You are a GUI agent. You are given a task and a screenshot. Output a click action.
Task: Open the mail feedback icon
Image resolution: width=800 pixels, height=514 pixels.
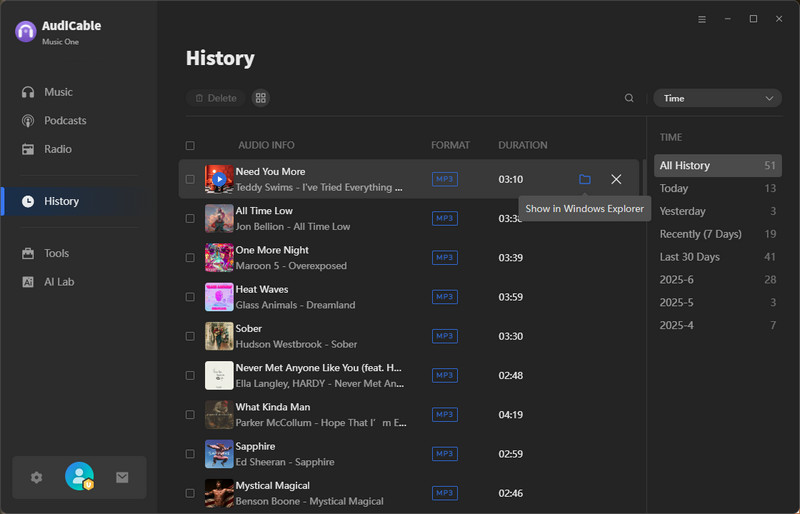122,477
